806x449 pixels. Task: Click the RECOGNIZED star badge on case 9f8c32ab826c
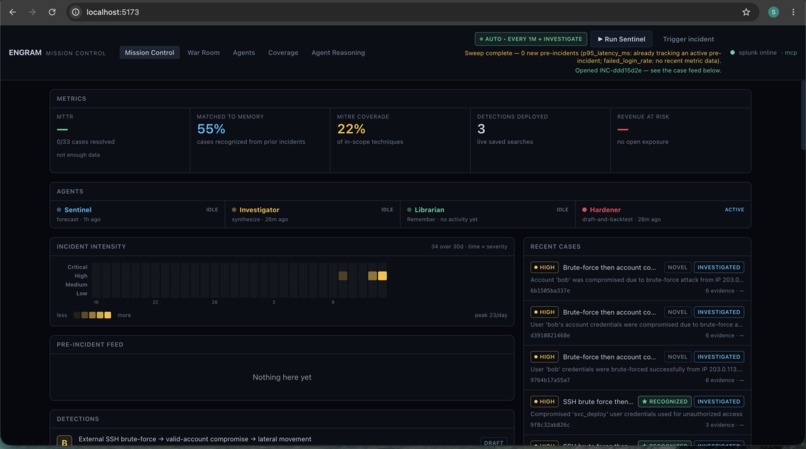tap(665, 402)
